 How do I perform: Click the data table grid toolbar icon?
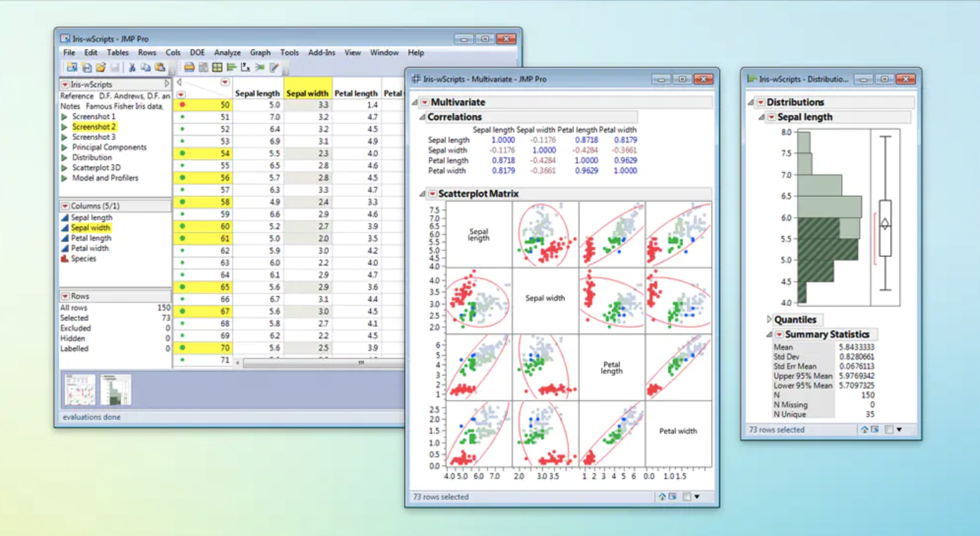tap(217, 67)
